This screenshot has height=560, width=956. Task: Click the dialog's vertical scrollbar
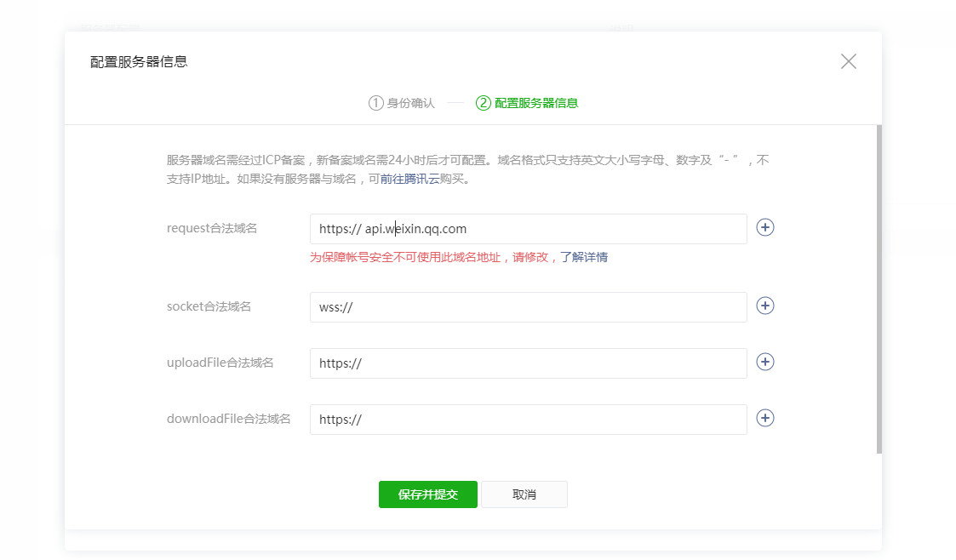click(x=879, y=289)
